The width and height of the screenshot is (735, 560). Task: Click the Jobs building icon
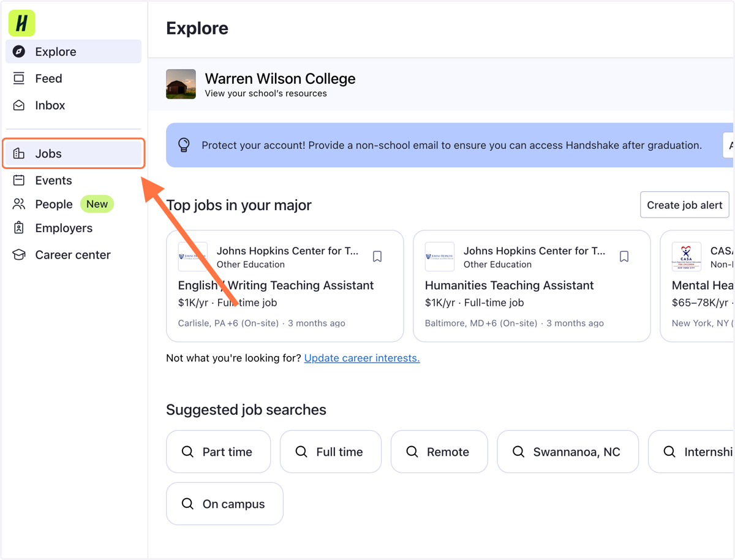click(x=19, y=154)
